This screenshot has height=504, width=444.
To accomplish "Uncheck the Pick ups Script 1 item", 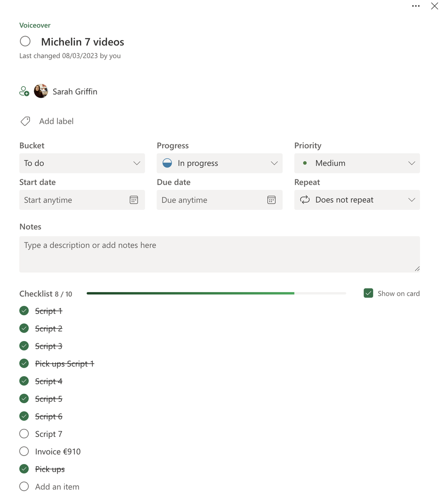I will 24,364.
